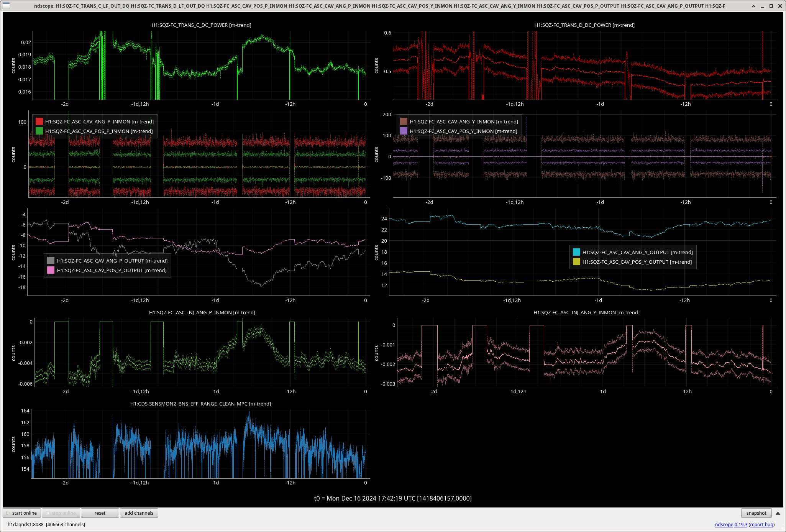Open the add channels dialog

point(139,513)
